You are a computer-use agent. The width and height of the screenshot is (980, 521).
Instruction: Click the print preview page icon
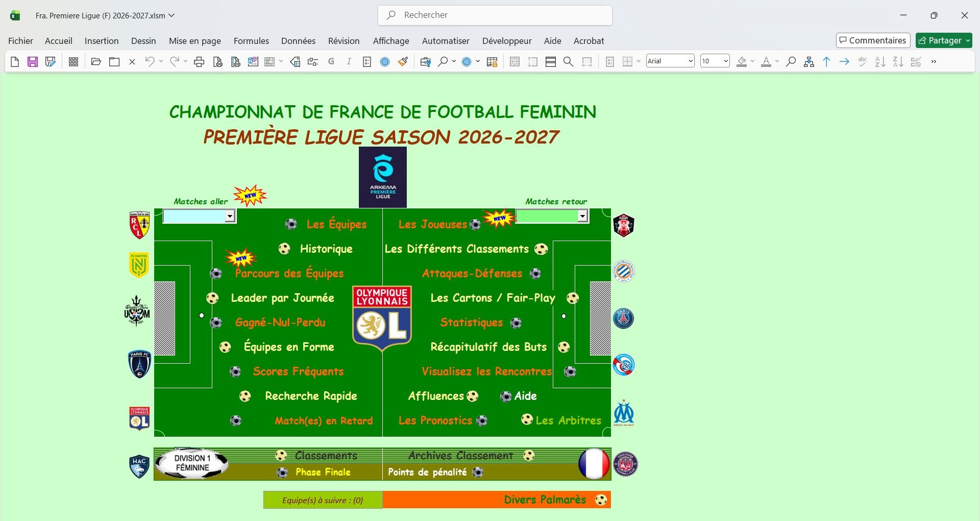coord(218,62)
